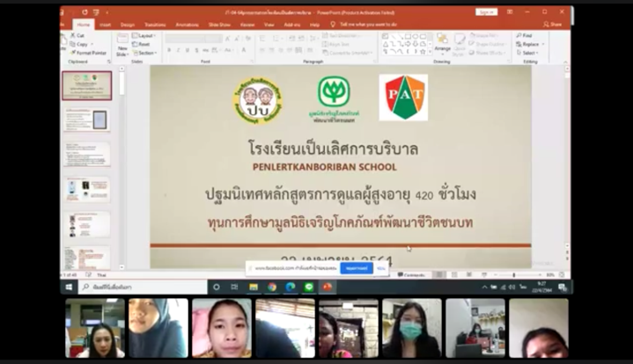Open Google Chrome from taskbar
The image size is (633, 364).
click(x=272, y=287)
